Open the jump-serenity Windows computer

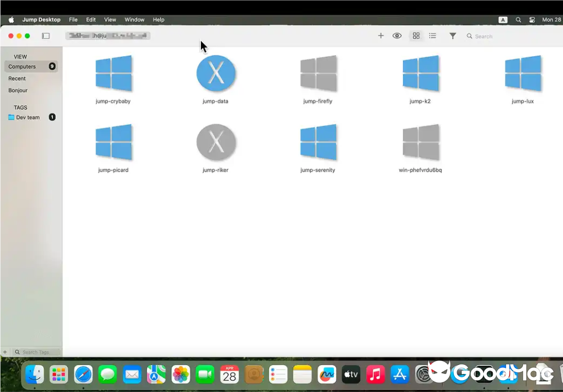click(x=318, y=142)
